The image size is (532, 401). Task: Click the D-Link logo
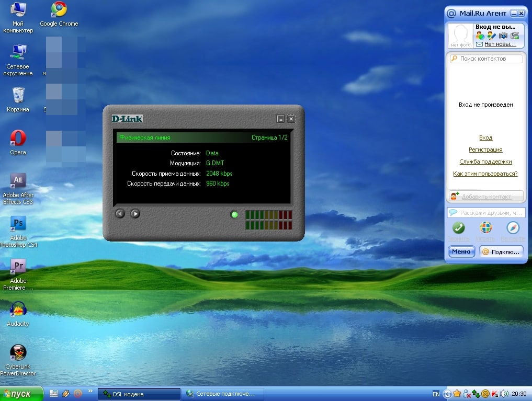click(127, 119)
